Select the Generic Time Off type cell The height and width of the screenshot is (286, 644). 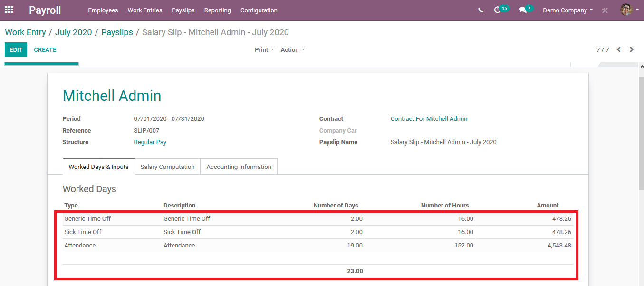click(87, 218)
